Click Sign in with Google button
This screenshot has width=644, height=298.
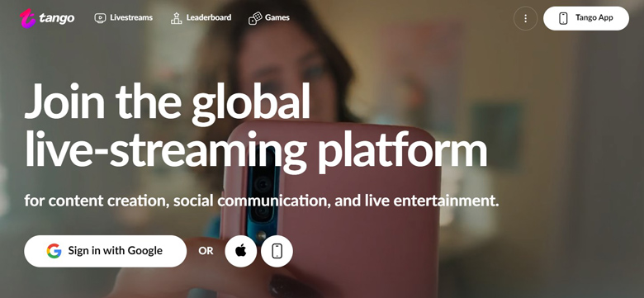point(105,251)
